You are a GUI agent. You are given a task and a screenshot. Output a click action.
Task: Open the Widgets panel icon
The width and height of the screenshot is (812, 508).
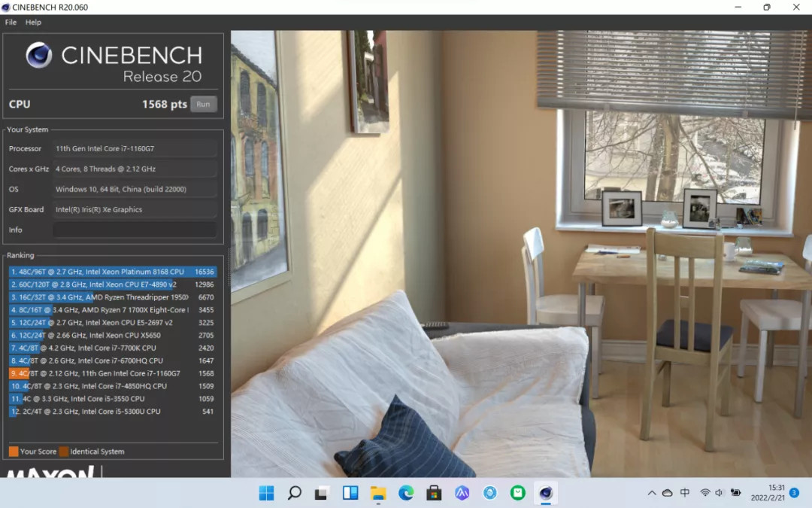point(350,493)
